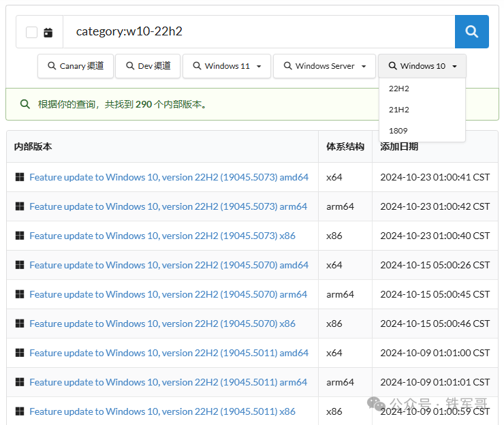The width and height of the screenshot is (504, 425).
Task: Click date 2024-10-23 01:00:40 CST
Action: [x=435, y=236]
